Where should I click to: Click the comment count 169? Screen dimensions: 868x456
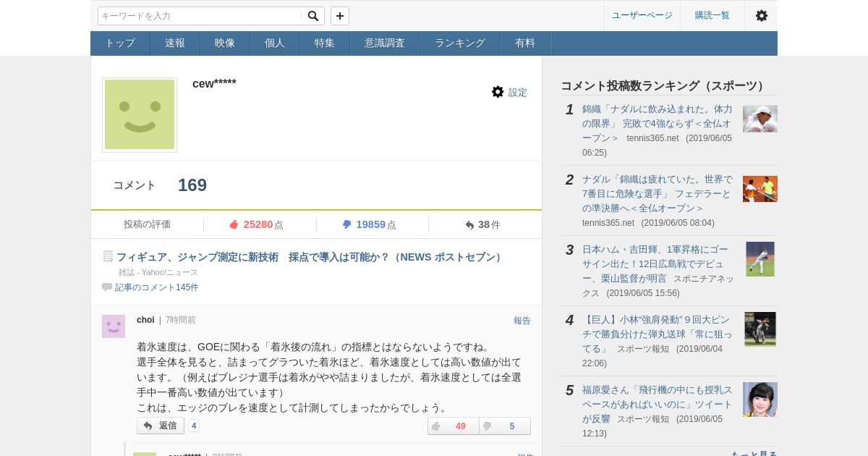[192, 185]
